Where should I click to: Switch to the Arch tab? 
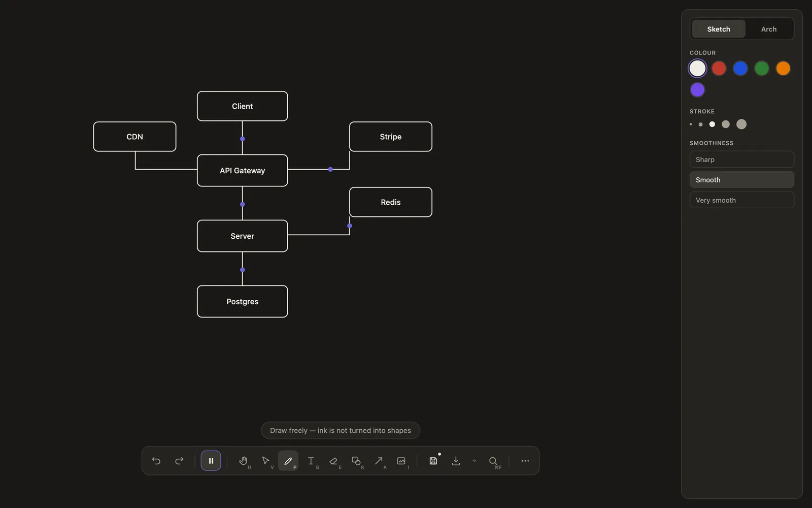(769, 29)
